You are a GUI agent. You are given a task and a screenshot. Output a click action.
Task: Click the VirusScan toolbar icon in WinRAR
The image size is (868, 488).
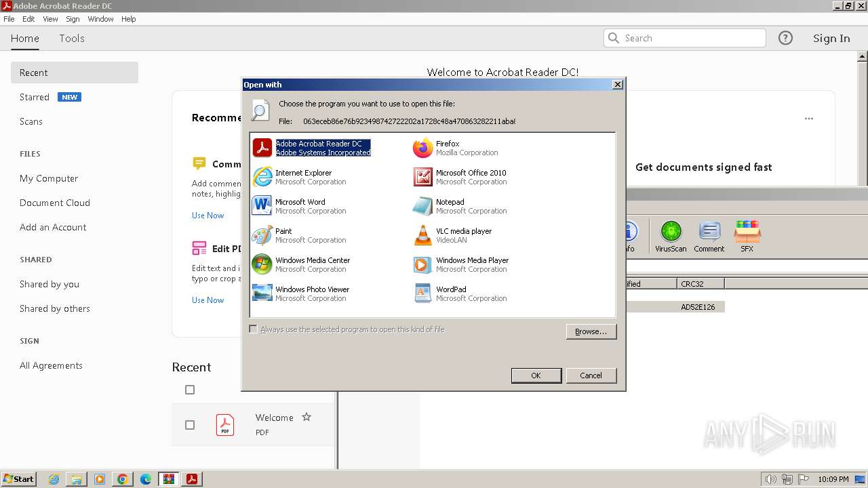pos(671,237)
